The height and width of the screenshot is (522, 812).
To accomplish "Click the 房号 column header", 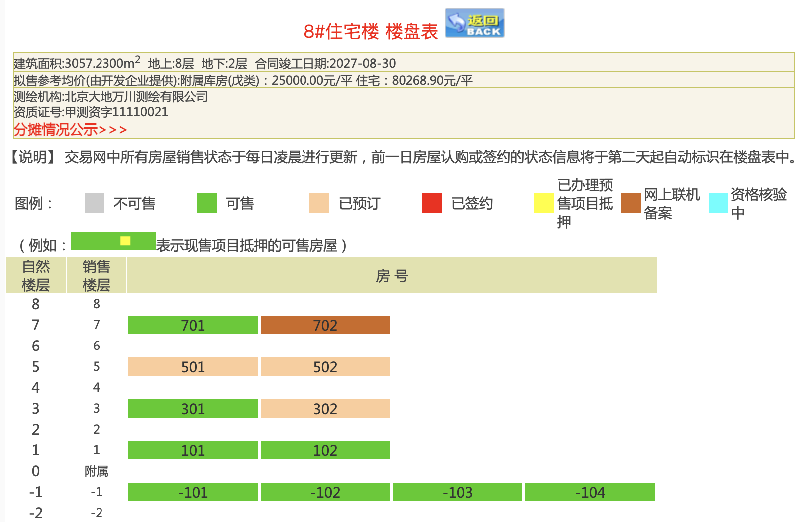I will pyautogui.click(x=392, y=275).
